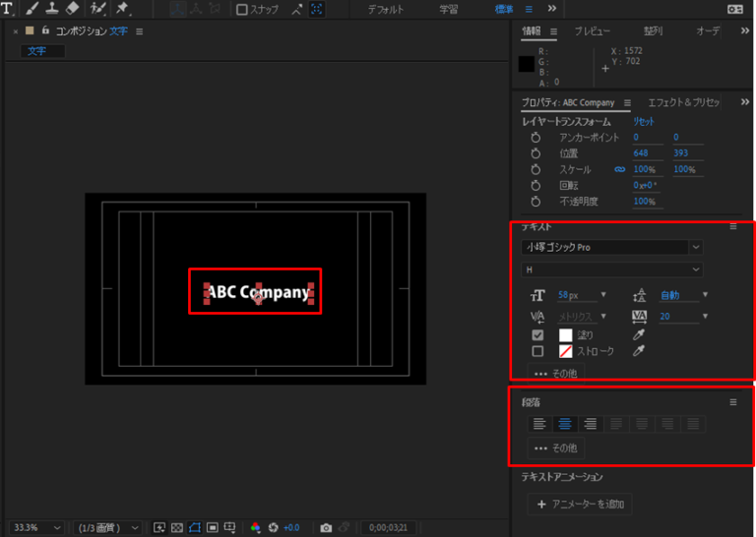756x537 pixels.
Task: Select the Type tool in the toolbar
Action: tap(8, 9)
